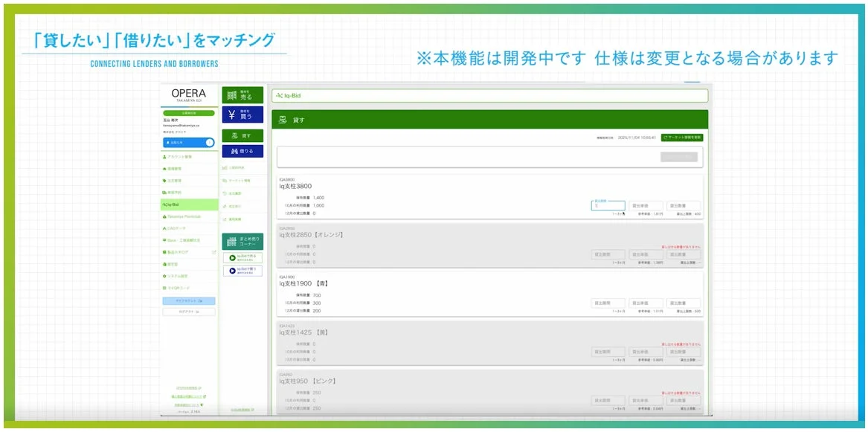Open the 貸出期間 dropdown for Iq支柱1900【黒】
This screenshot has height=432, width=868.
(607, 303)
